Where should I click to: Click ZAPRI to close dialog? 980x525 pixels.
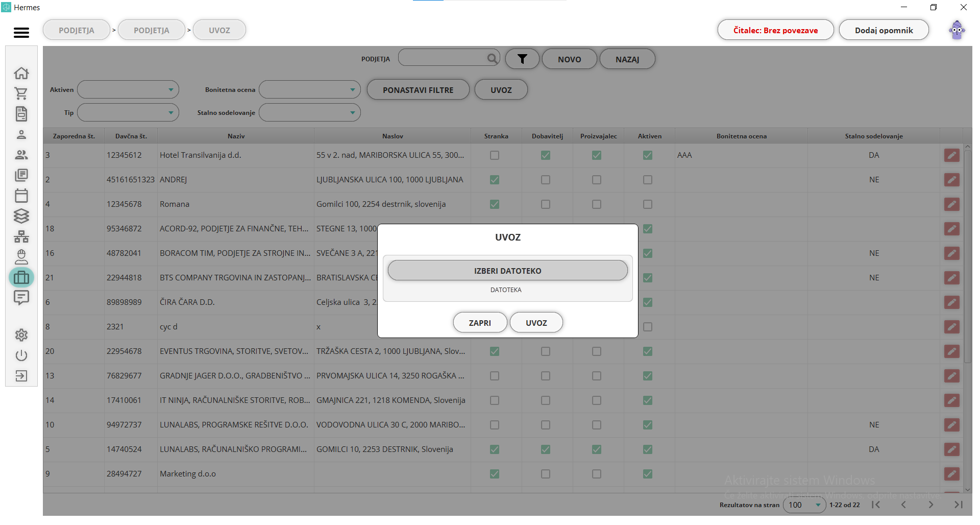(x=480, y=323)
